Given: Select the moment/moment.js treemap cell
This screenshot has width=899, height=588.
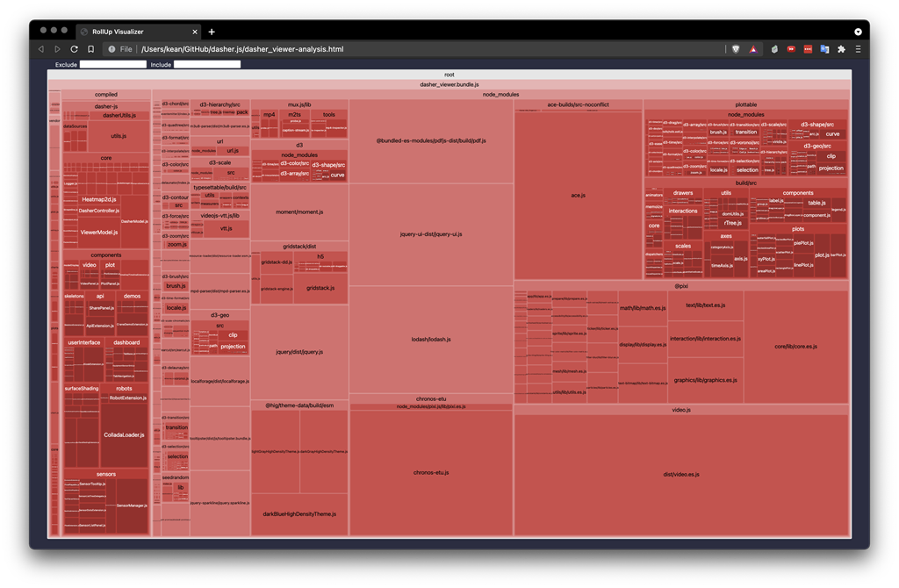Looking at the screenshot, I should 299,212.
